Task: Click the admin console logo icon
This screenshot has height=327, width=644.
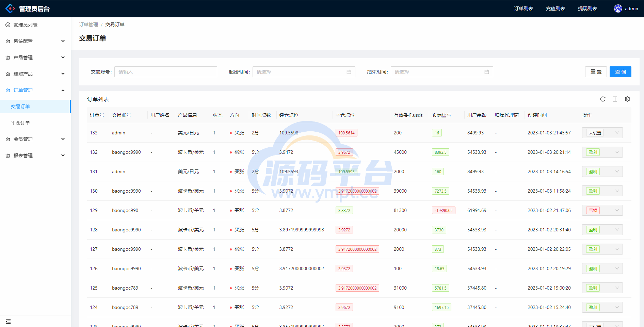Action: pos(10,9)
